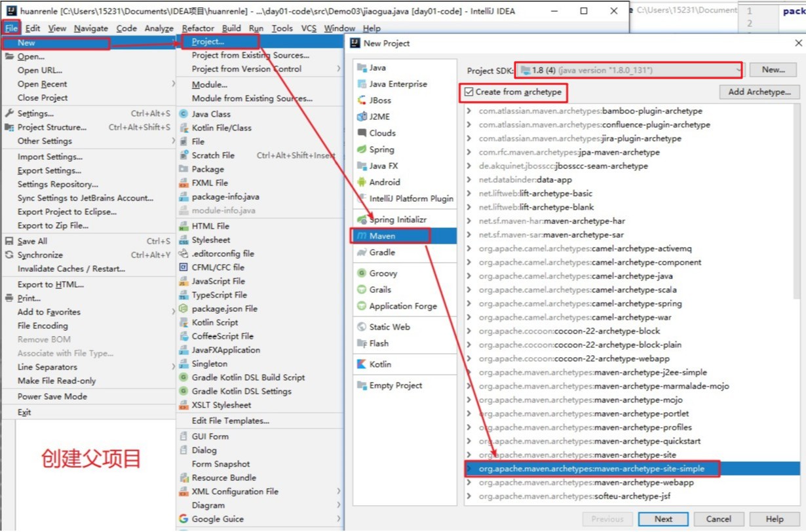This screenshot has height=532, width=806.
Task: Select the Java Enterprise project type icon
Action: (362, 84)
